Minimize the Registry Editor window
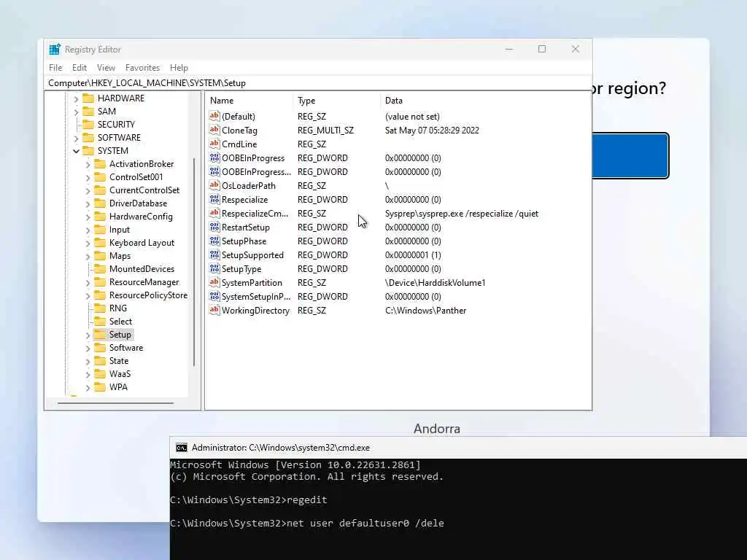Image resolution: width=747 pixels, height=560 pixels. point(508,49)
